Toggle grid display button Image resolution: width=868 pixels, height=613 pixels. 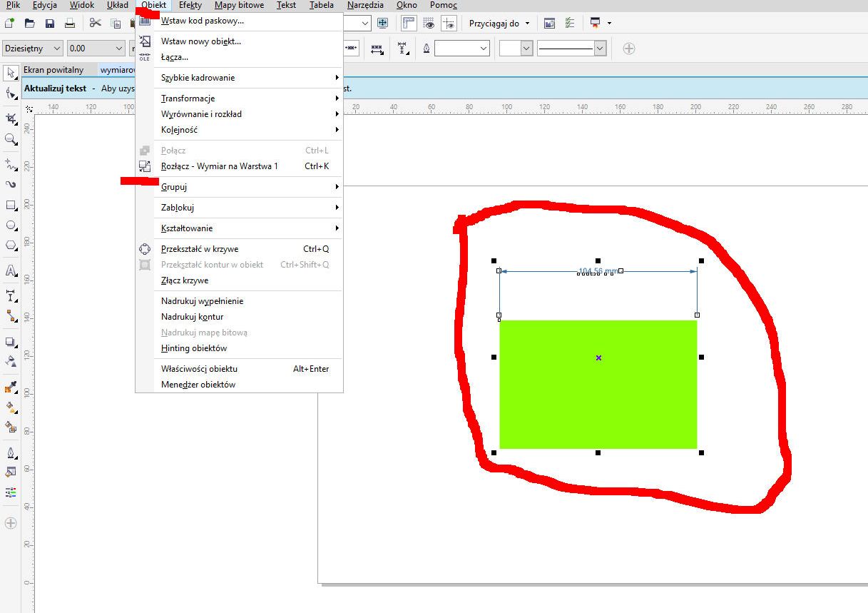[429, 23]
